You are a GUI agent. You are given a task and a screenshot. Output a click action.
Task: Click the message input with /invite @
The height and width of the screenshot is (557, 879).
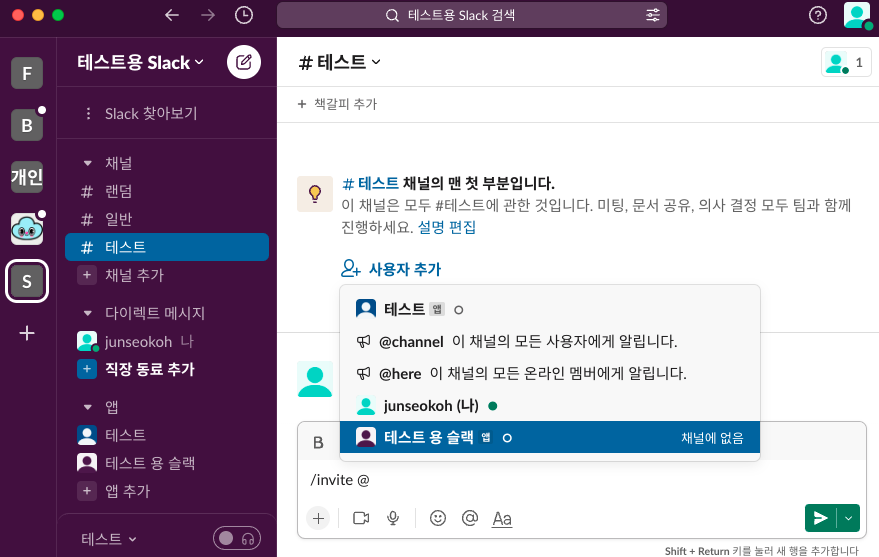point(582,480)
